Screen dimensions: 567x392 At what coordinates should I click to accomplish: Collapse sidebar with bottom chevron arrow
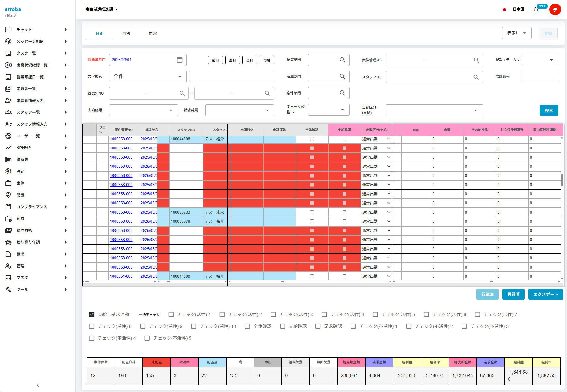tap(38, 385)
